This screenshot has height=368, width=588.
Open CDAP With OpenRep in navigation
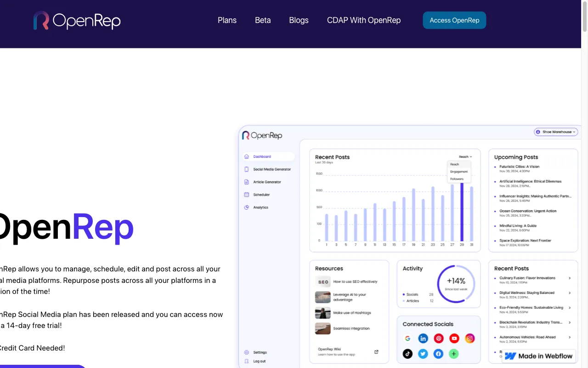(x=364, y=20)
